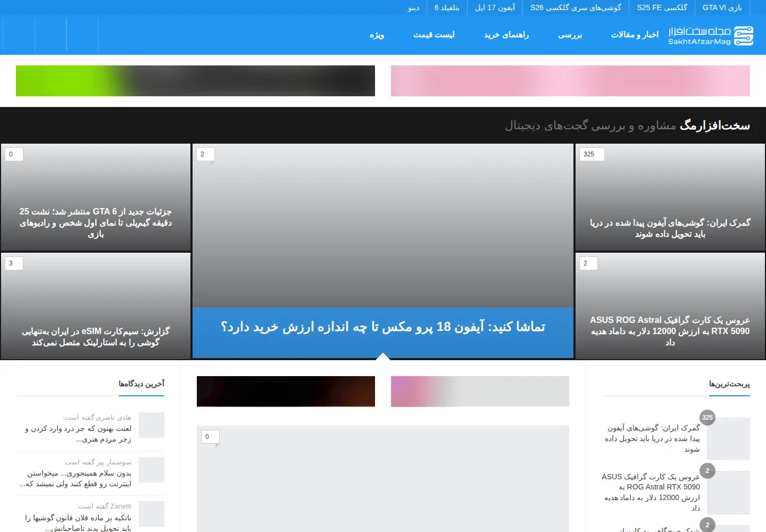Select the اخبار و مقالات menu
The height and width of the screenshot is (532, 766).
click(x=635, y=35)
